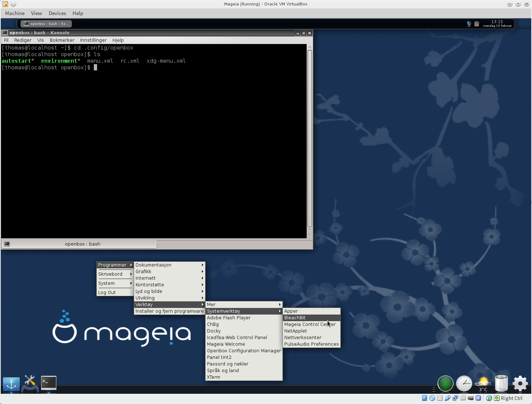Expand the Verktøy submenu

pyautogui.click(x=169, y=304)
